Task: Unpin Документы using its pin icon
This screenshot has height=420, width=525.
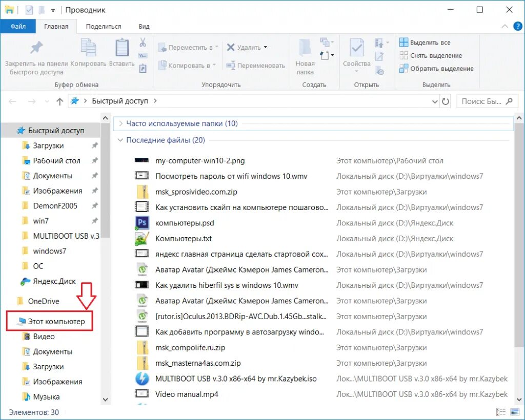Action: tap(95, 176)
